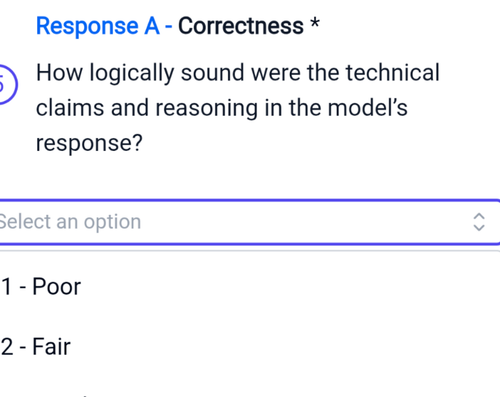Open the 'Select an option' dropdown
Viewport: 500px width, 397px height.
249,222
